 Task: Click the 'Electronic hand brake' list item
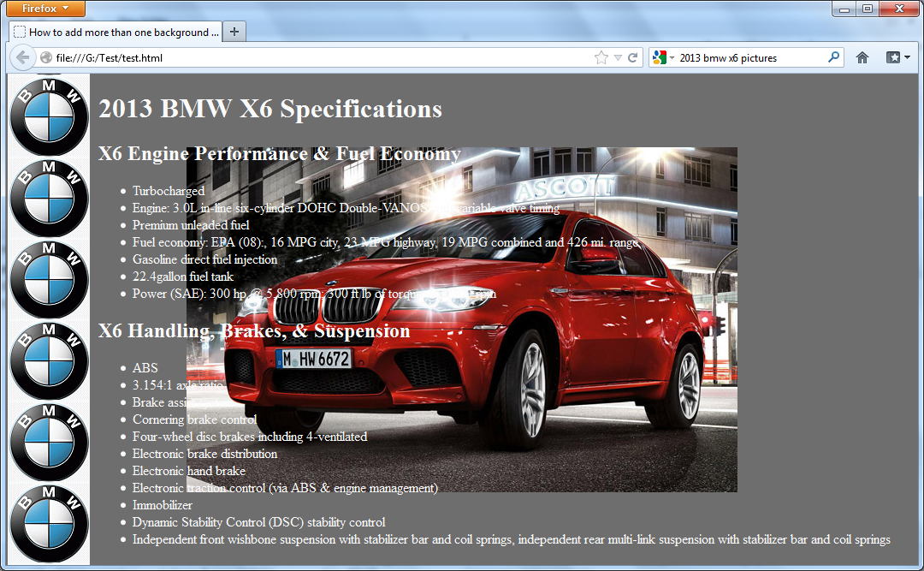(x=188, y=471)
